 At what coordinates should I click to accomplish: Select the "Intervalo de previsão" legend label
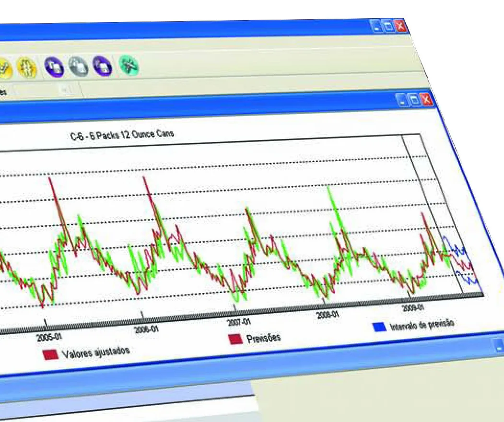point(422,324)
